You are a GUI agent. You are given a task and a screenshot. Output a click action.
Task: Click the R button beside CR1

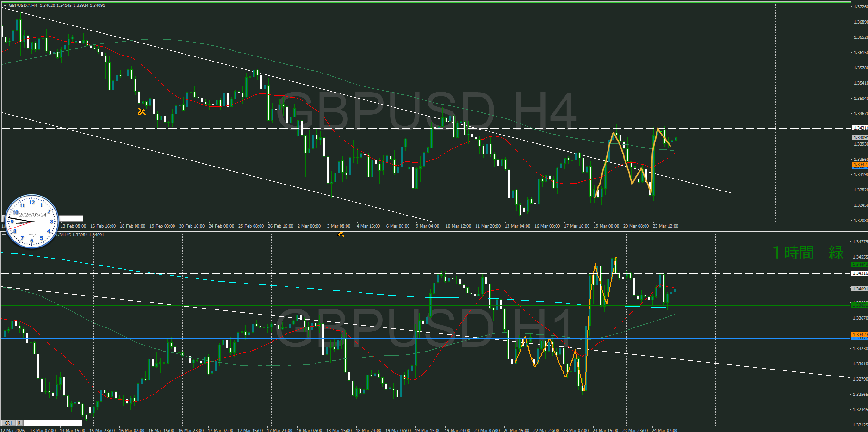[x=19, y=423]
